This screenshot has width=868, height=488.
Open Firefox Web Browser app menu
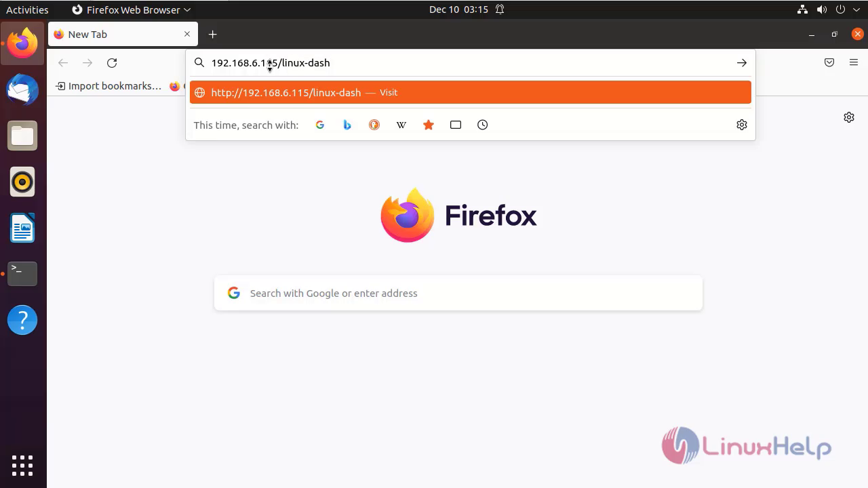131,9
